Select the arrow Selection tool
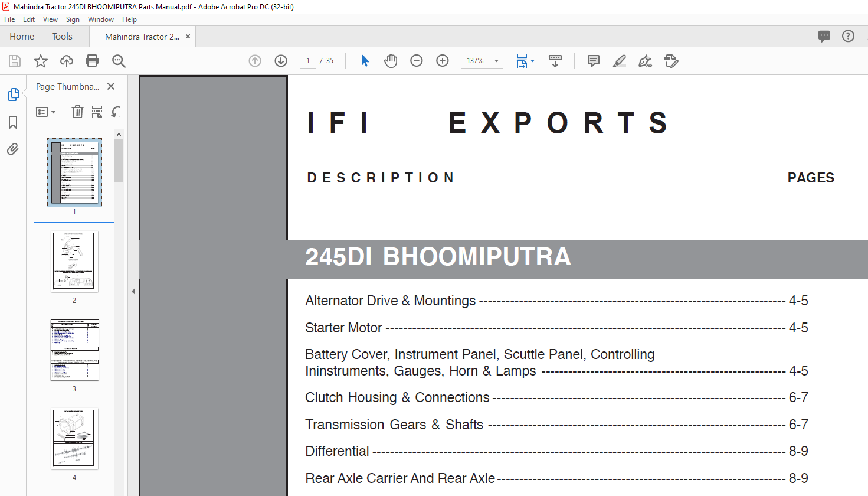This screenshot has width=868, height=496. pyautogui.click(x=365, y=61)
